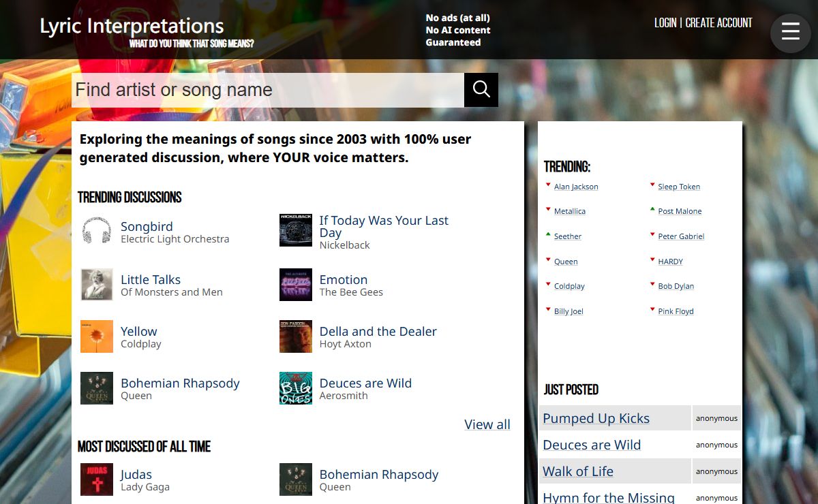Open If Today Was Your Last Day link
The width and height of the screenshot is (818, 504).
click(384, 226)
